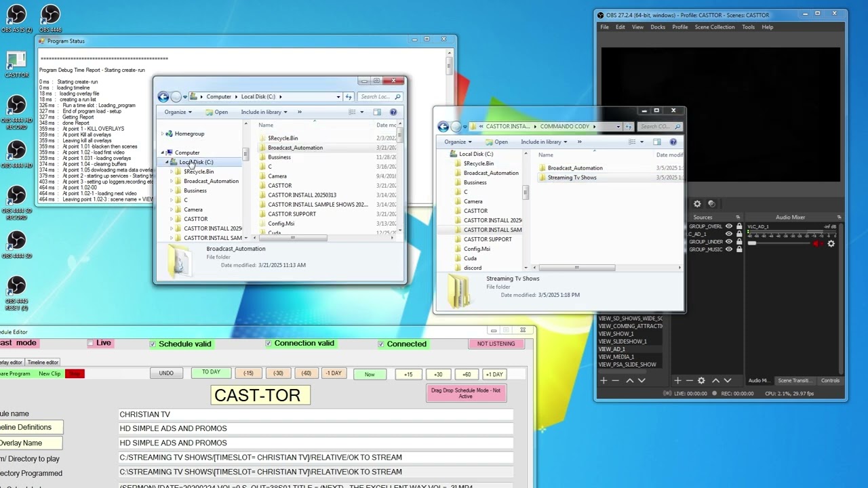
Task: Click the UNDO button in Schedule Editor
Action: coord(166,373)
